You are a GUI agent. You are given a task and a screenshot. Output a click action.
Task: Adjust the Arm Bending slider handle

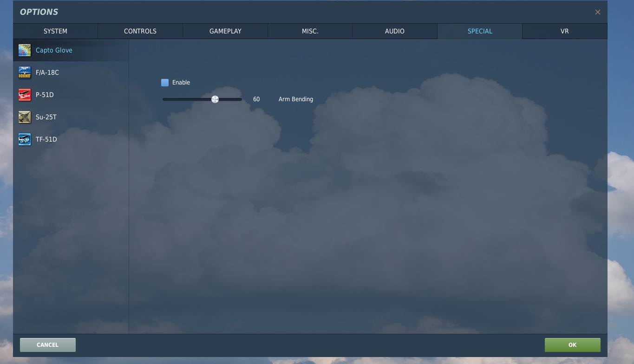coord(215,99)
